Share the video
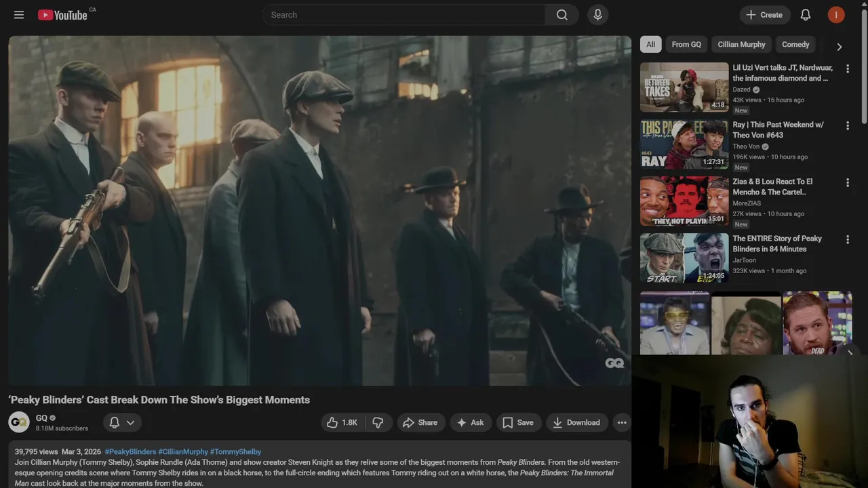The image size is (868, 488). [420, 422]
